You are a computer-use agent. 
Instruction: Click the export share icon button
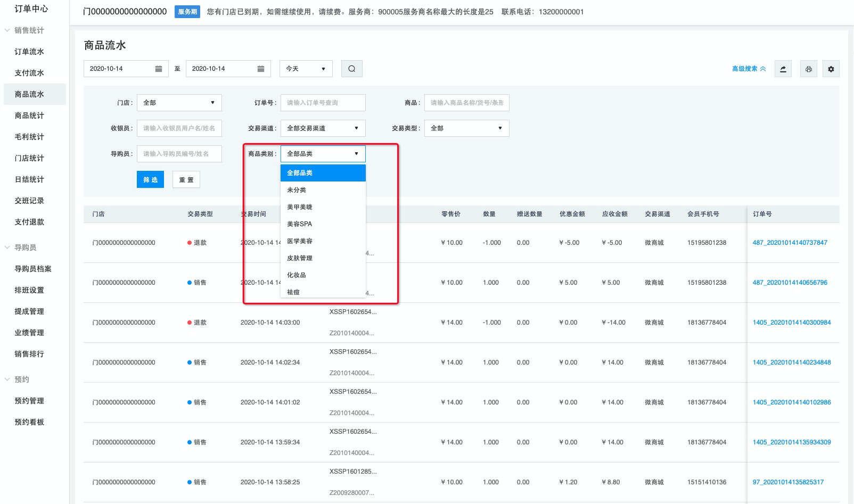(783, 69)
